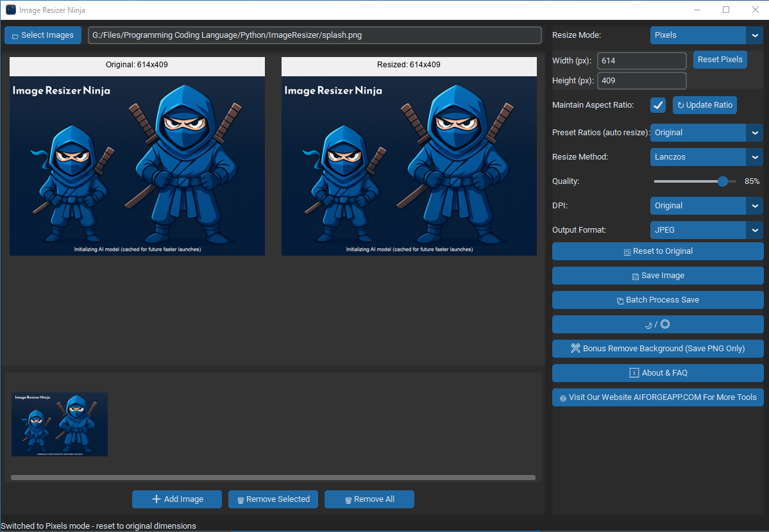769x532 pixels.
Task: Click the Select Images button
Action: click(43, 35)
